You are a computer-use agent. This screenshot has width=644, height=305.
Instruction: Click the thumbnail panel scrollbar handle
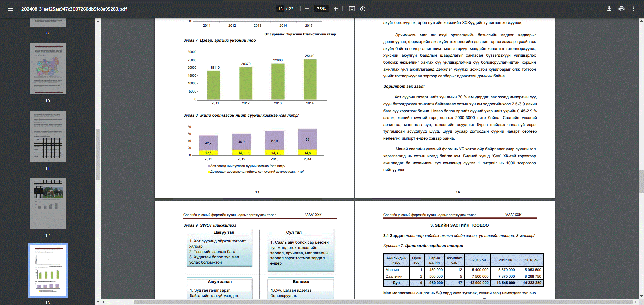(x=98, y=154)
